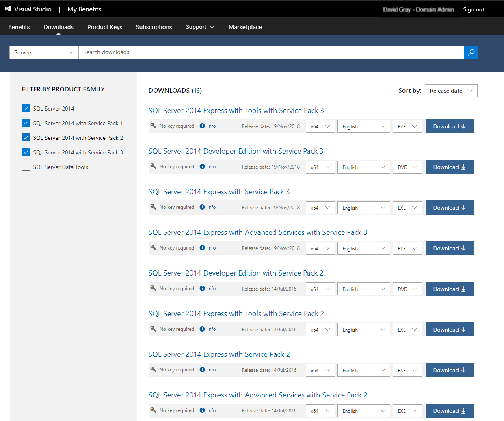Open the Marketplace tab
Screen dimensions: 504x421
click(x=245, y=27)
